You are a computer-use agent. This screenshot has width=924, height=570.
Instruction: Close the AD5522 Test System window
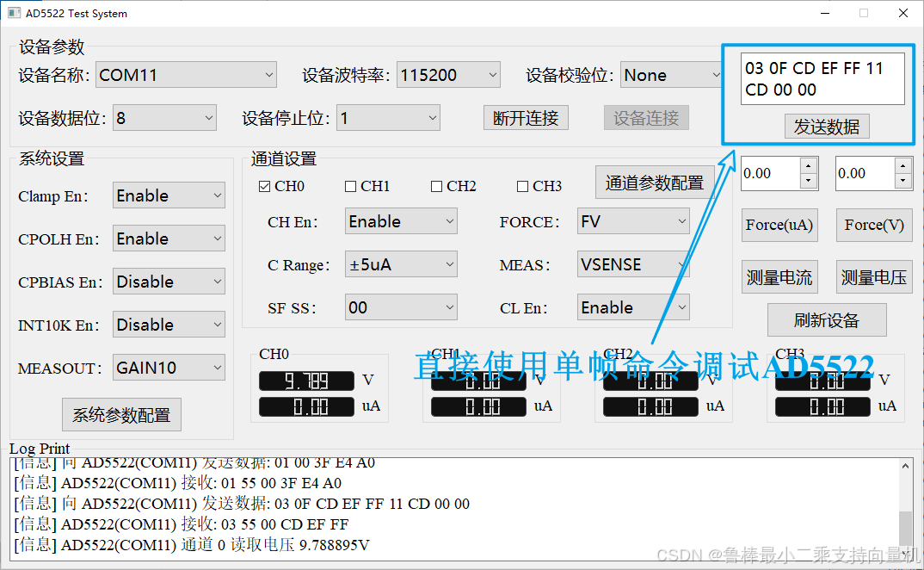pyautogui.click(x=902, y=13)
